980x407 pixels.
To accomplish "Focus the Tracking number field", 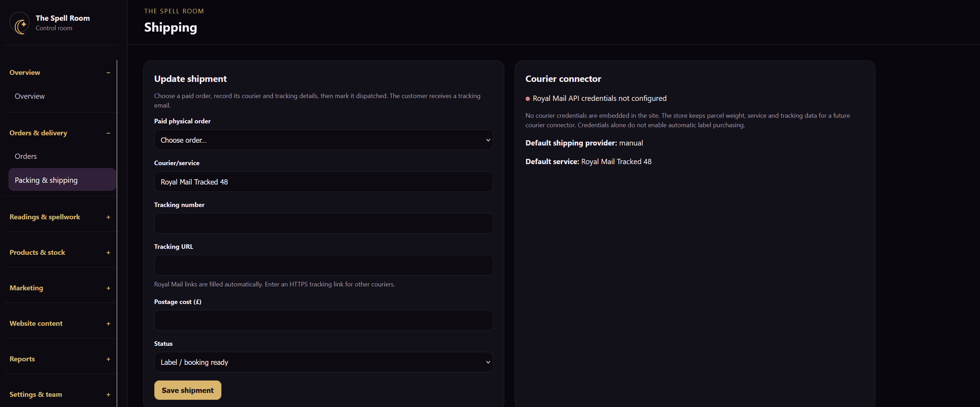I will tap(323, 224).
